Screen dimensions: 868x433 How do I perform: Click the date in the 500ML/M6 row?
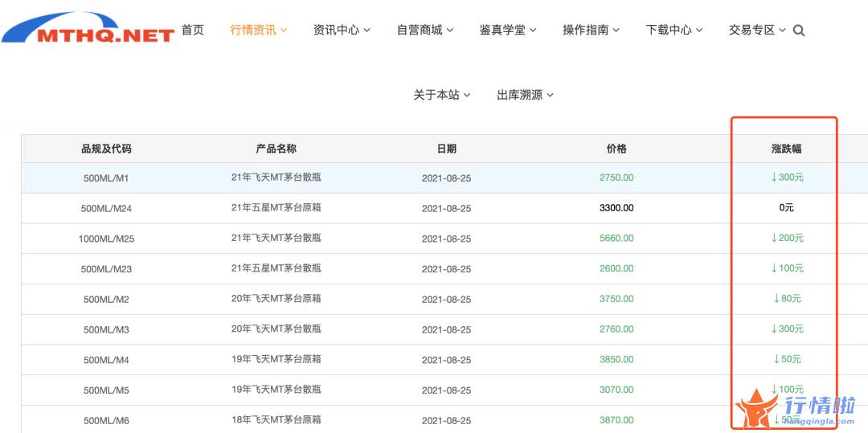446,421
